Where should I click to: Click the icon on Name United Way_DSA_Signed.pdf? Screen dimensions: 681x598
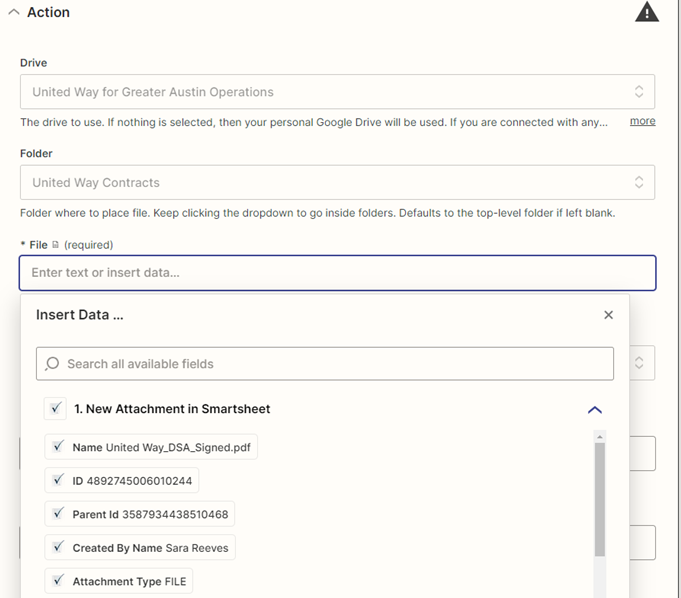point(58,446)
